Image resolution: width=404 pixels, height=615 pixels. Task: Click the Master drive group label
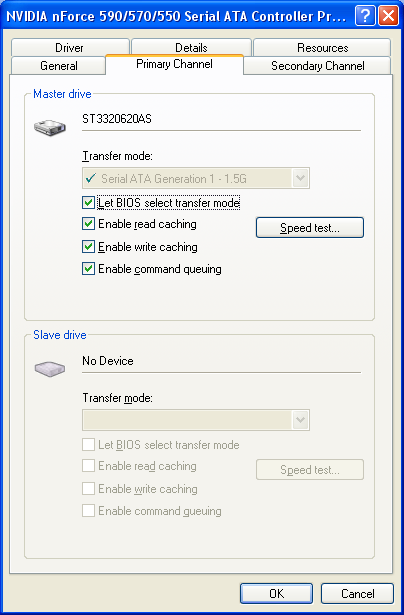tap(62, 94)
